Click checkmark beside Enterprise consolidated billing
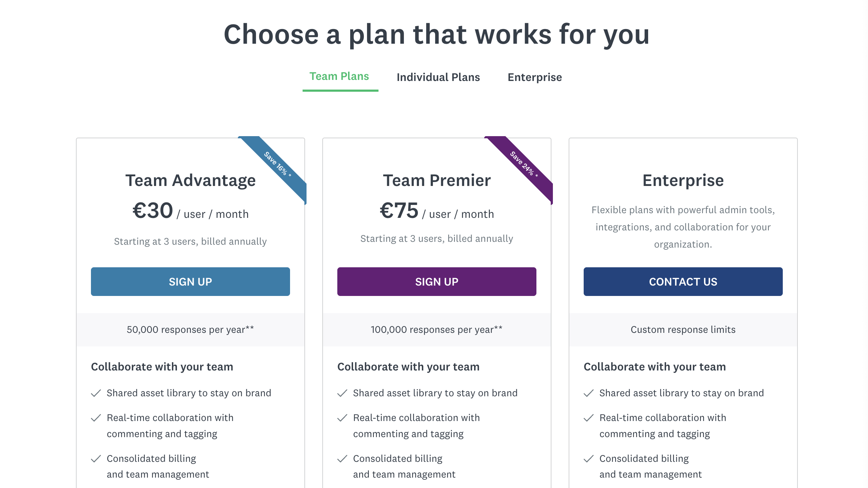Image resolution: width=868 pixels, height=488 pixels. click(x=588, y=458)
